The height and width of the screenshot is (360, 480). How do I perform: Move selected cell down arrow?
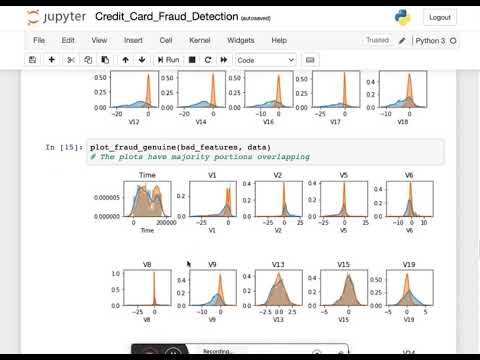142,60
